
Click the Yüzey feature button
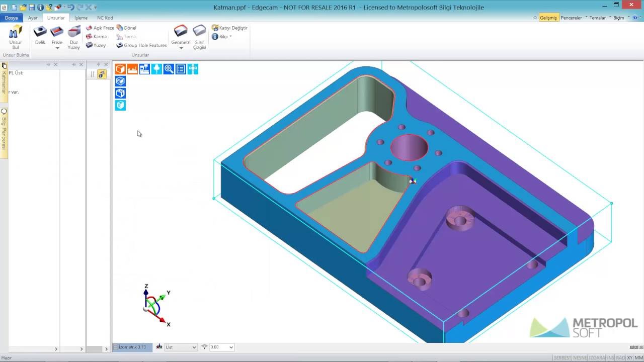pyautogui.click(x=96, y=45)
